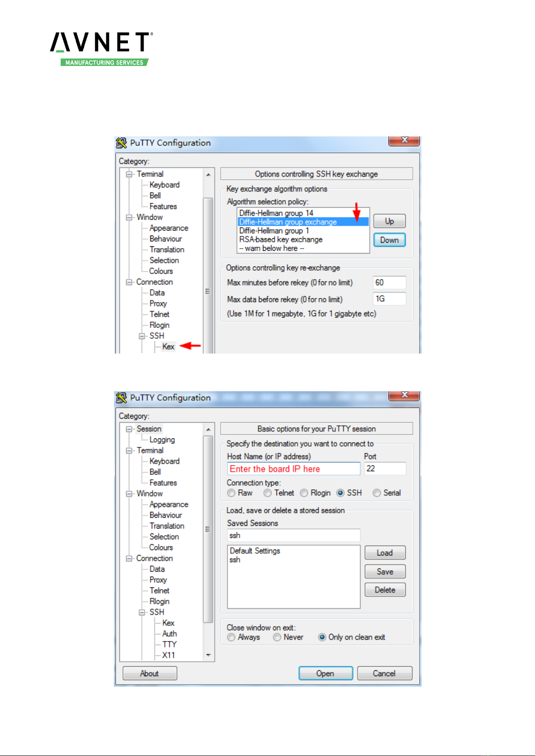Choose Only on clean exit option

322,637
